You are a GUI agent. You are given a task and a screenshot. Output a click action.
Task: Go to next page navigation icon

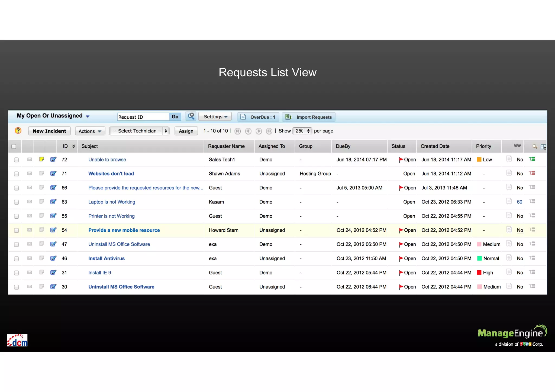tap(259, 131)
